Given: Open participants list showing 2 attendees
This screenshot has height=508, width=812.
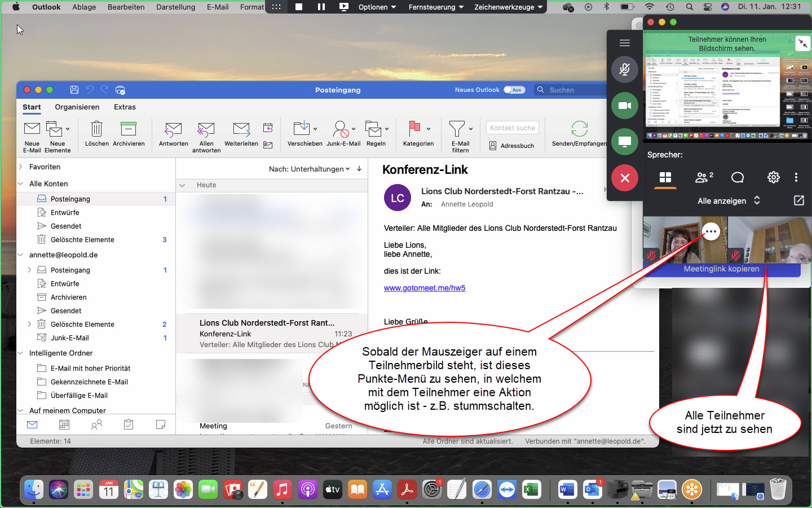Looking at the screenshot, I should [x=704, y=177].
